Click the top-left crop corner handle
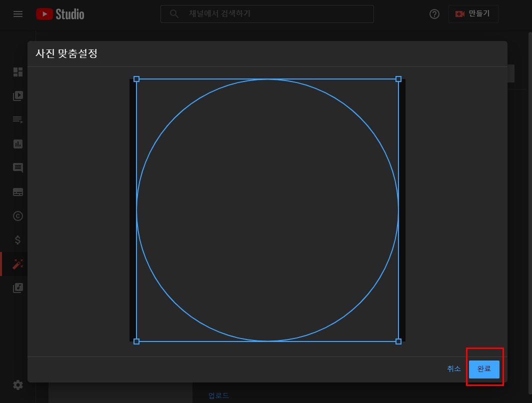Viewport: 532px width, 403px height. pos(136,79)
